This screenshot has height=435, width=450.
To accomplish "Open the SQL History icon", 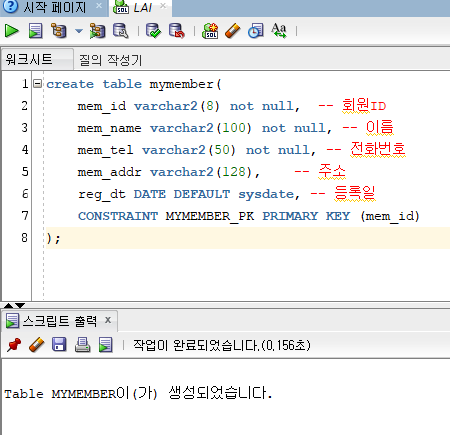I will pyautogui.click(x=256, y=31).
